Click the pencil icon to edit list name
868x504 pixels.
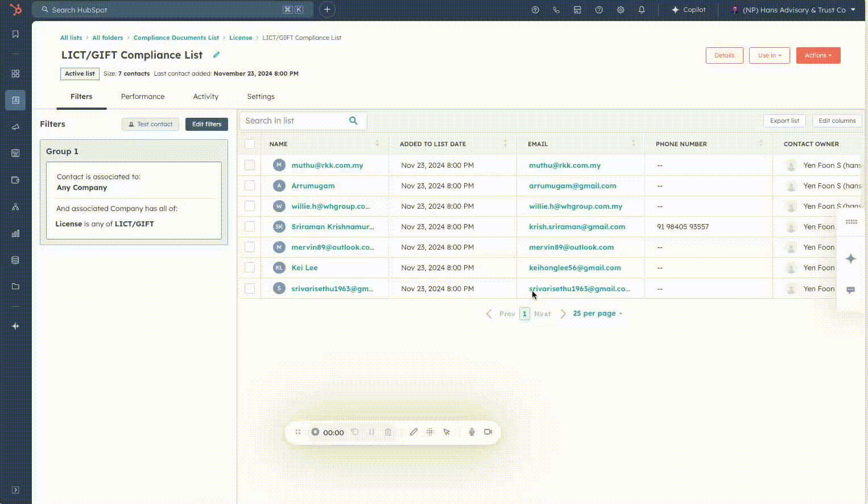click(216, 55)
